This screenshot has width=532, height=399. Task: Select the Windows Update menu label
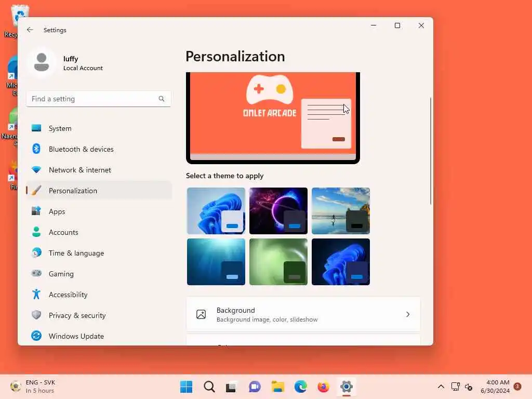pos(76,336)
